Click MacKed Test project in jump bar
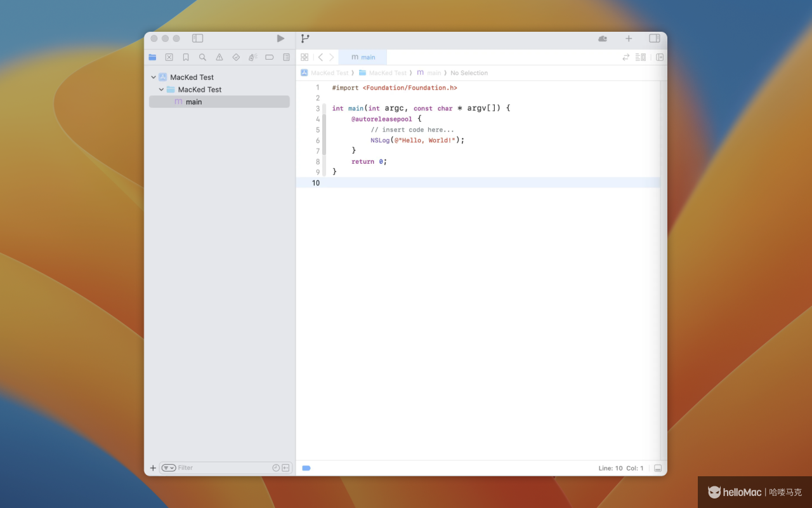The height and width of the screenshot is (508, 812). coord(325,73)
